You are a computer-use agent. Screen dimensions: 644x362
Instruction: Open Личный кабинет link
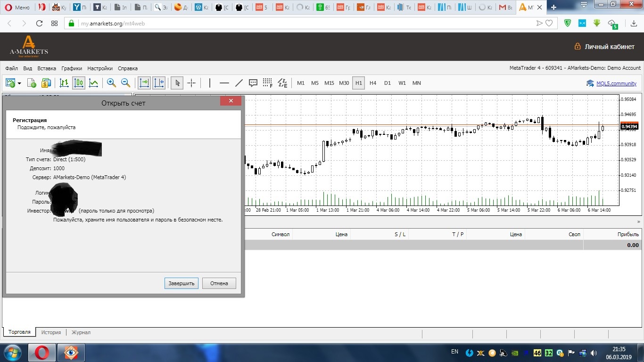604,47
